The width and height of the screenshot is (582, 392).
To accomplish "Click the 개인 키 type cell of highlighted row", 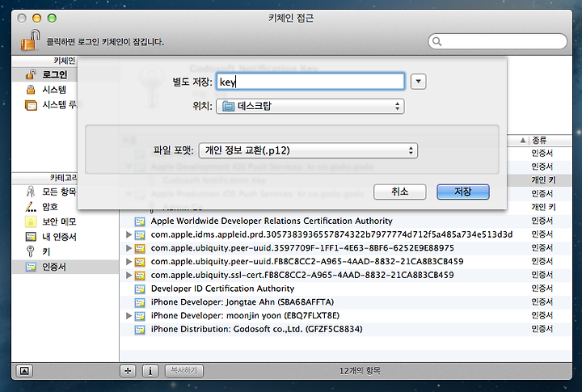I will coord(543,180).
